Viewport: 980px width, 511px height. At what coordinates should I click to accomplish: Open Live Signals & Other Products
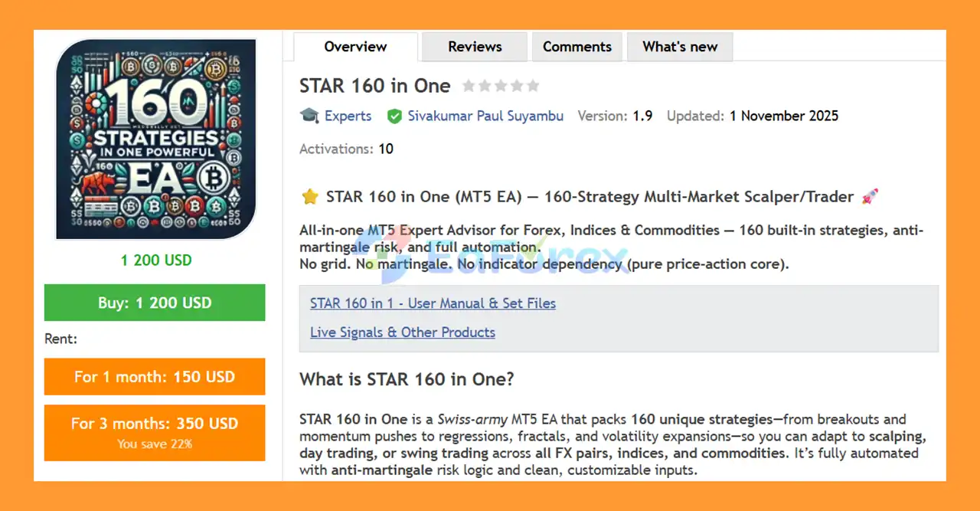[402, 332]
